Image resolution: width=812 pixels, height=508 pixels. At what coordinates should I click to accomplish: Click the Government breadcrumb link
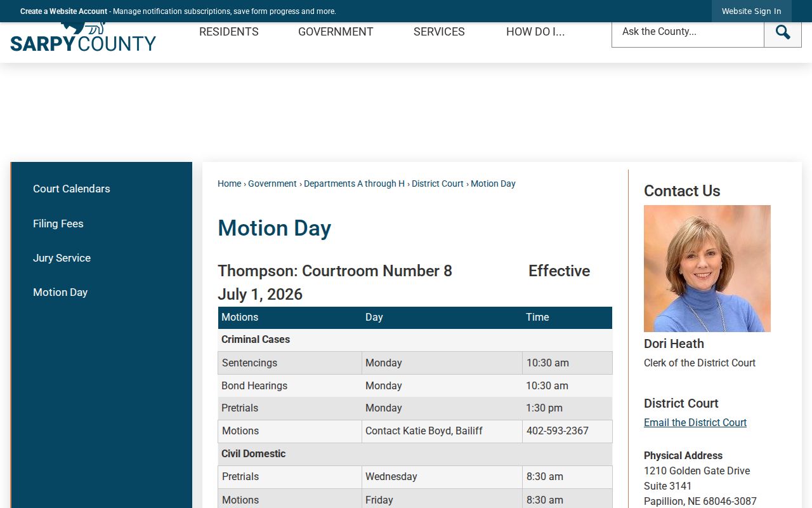coord(272,184)
